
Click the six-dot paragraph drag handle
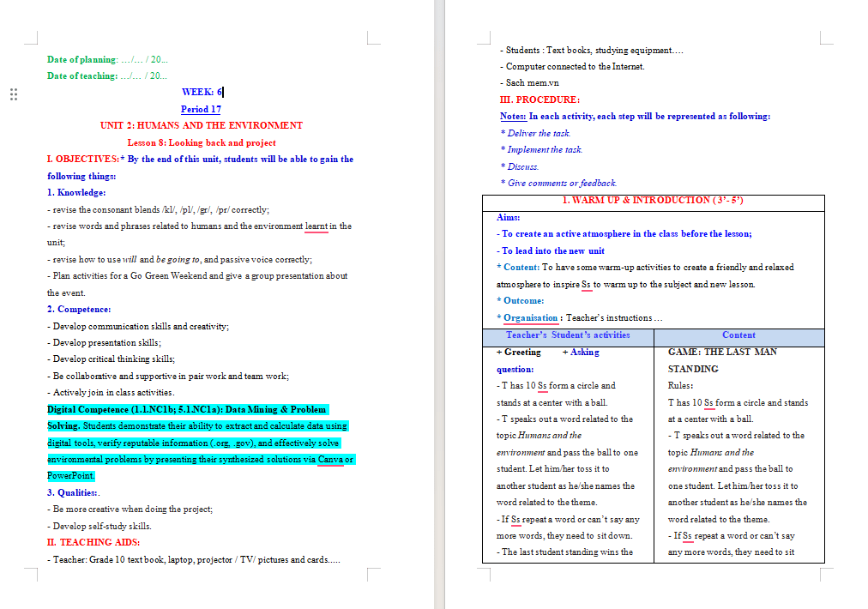point(14,94)
